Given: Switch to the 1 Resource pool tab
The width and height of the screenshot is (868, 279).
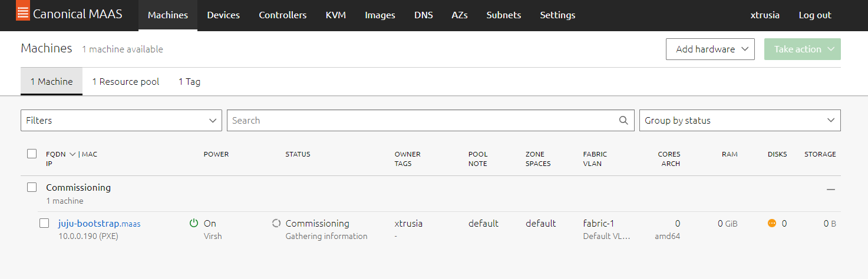Looking at the screenshot, I should click(x=126, y=82).
